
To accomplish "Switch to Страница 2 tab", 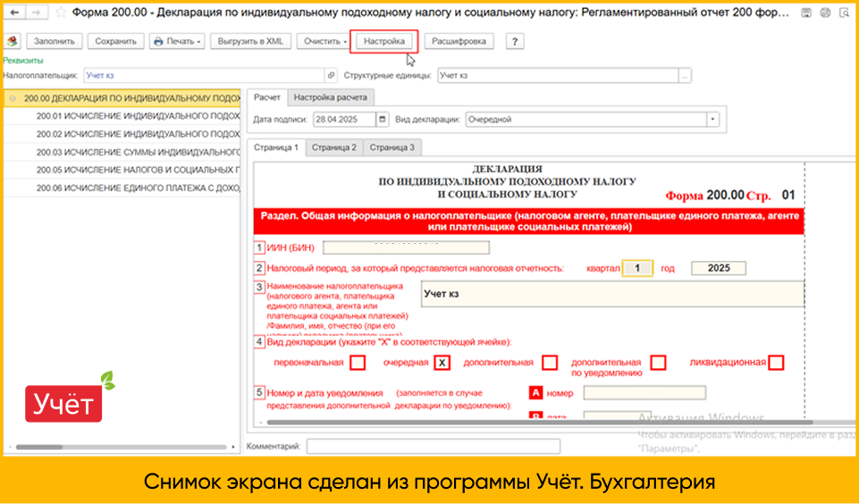I will pos(334,147).
